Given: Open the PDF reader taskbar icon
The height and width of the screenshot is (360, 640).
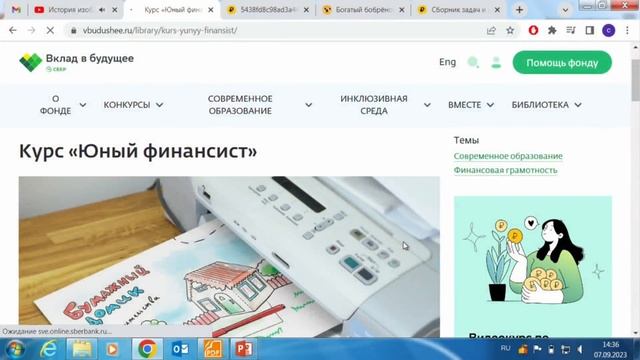Looking at the screenshot, I should pos(212,349).
